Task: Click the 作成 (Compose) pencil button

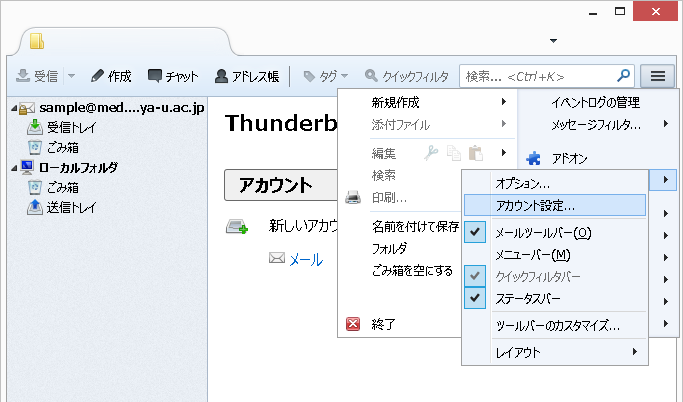Action: 111,76
